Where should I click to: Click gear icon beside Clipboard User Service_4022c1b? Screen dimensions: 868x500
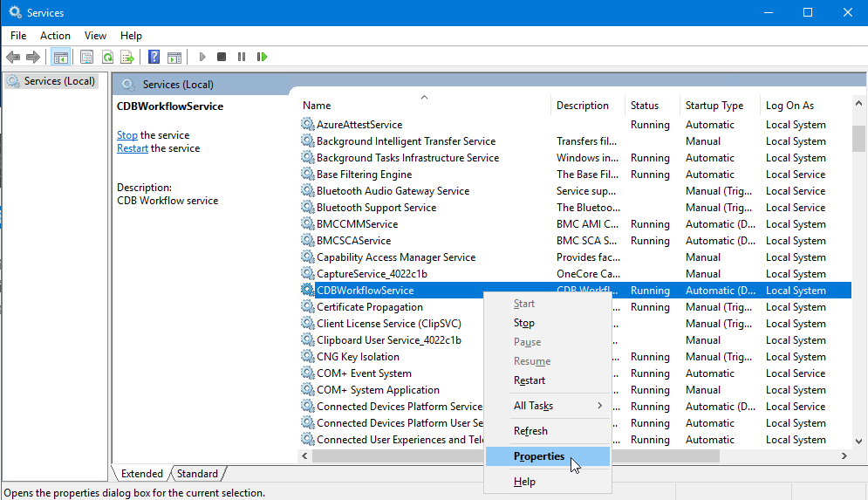[x=307, y=340]
